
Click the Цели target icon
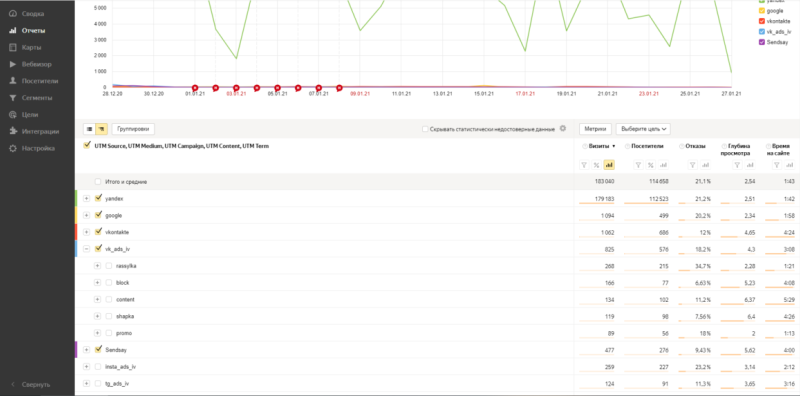click(x=13, y=115)
